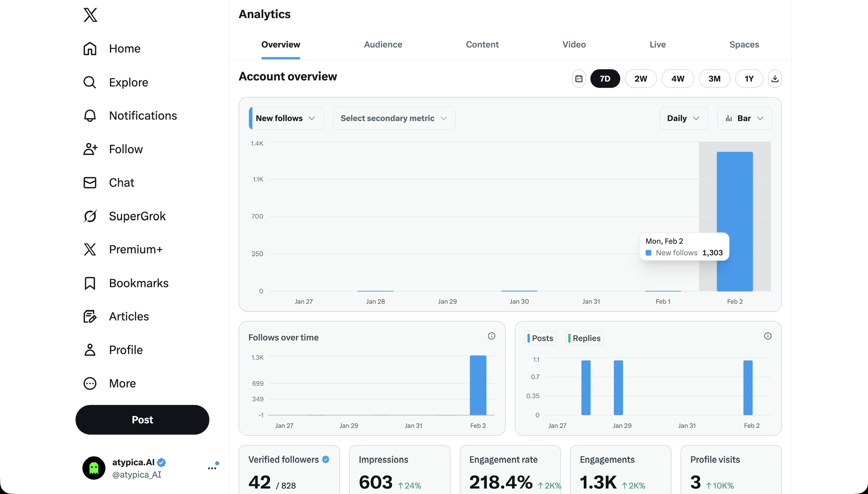Open the Bar chart type dropdown
Screen dimensions: 868x494
point(744,118)
